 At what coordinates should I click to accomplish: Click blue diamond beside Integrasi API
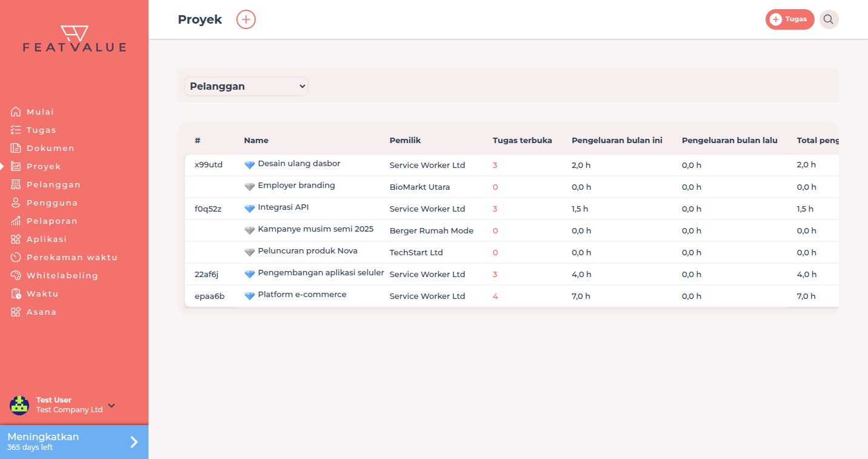[250, 209]
